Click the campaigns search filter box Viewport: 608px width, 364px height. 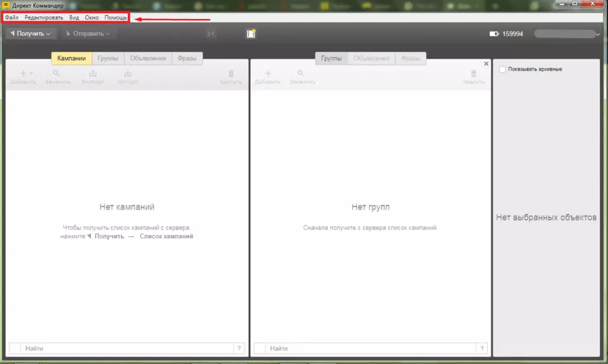(15, 349)
